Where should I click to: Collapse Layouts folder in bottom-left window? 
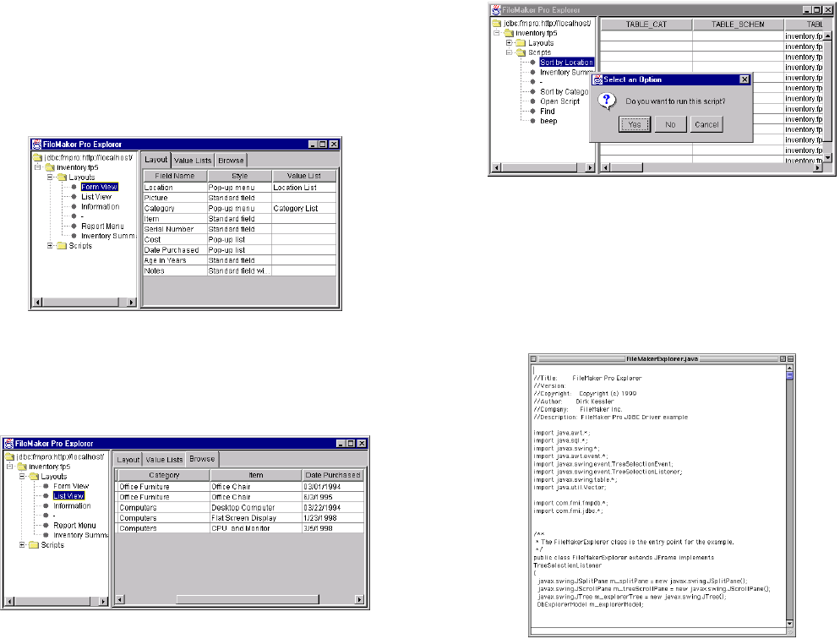(x=22, y=476)
